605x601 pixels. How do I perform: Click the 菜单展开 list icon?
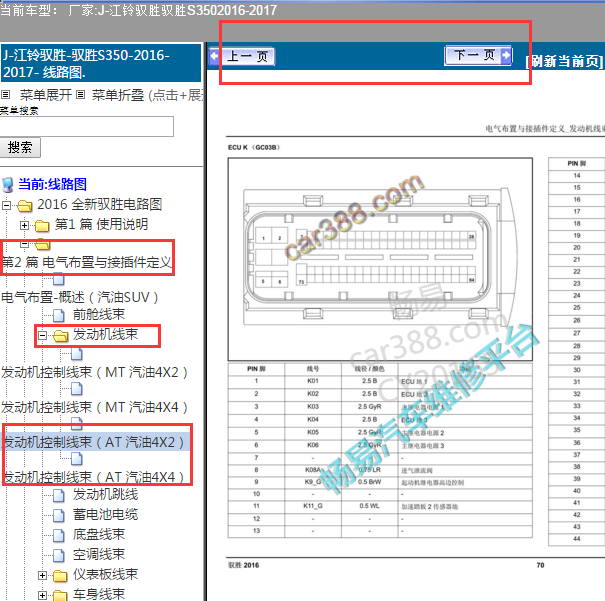click(5, 95)
